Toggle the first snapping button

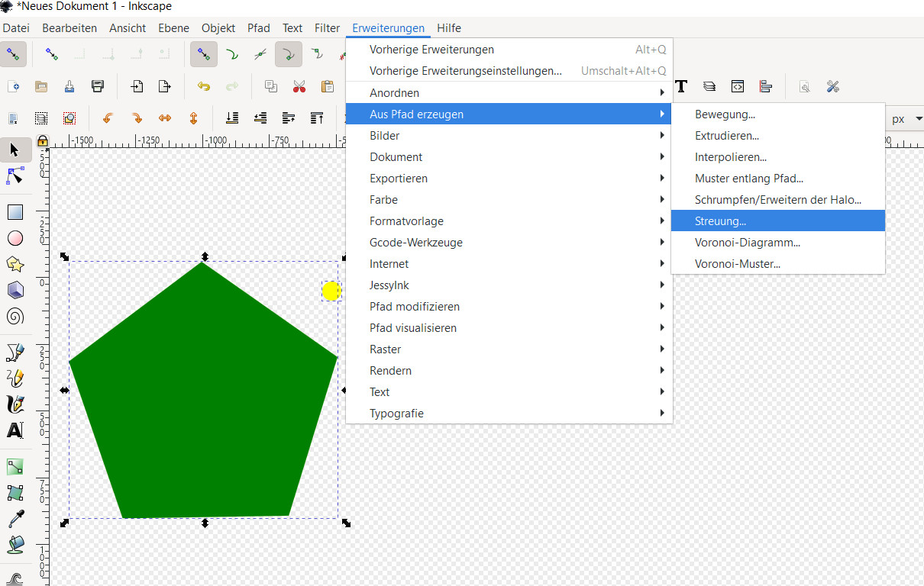[x=13, y=54]
